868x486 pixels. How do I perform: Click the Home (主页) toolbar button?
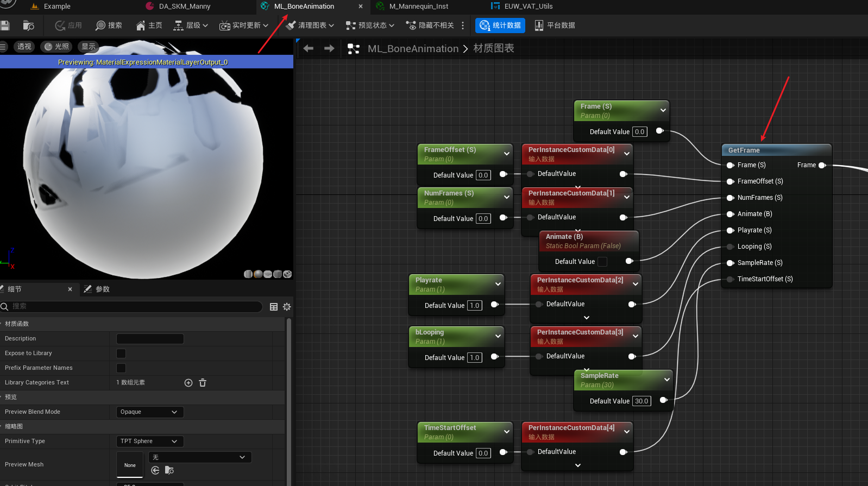coord(149,26)
